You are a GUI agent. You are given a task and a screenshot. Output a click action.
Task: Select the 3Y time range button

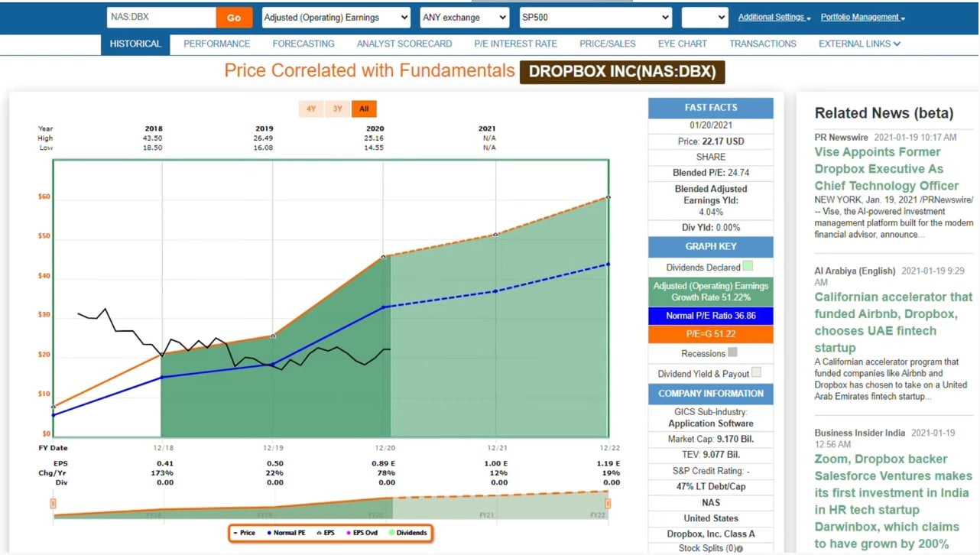(x=337, y=109)
